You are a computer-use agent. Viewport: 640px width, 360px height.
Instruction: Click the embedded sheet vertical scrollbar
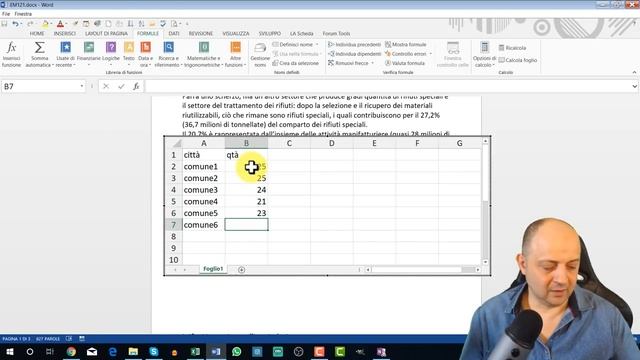click(485, 202)
